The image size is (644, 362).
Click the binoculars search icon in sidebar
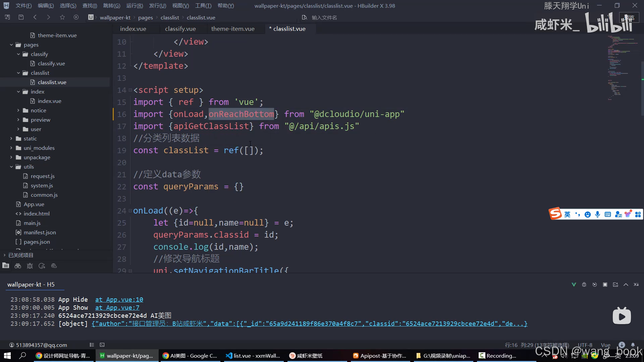(x=18, y=266)
